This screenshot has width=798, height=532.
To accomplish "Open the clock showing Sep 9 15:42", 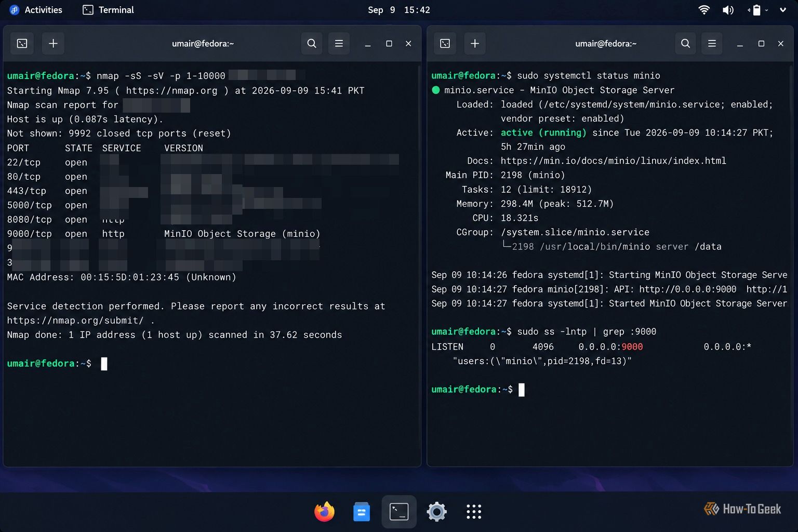I will (x=399, y=10).
